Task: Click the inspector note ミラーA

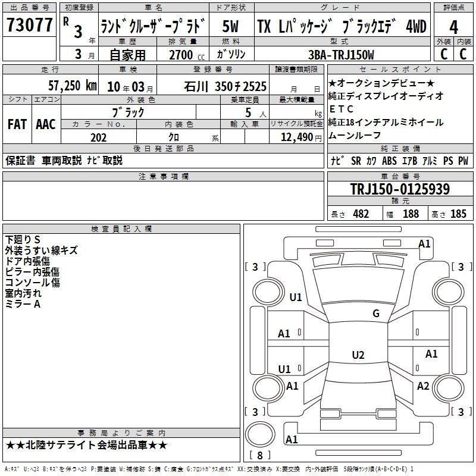Action: click(x=23, y=304)
